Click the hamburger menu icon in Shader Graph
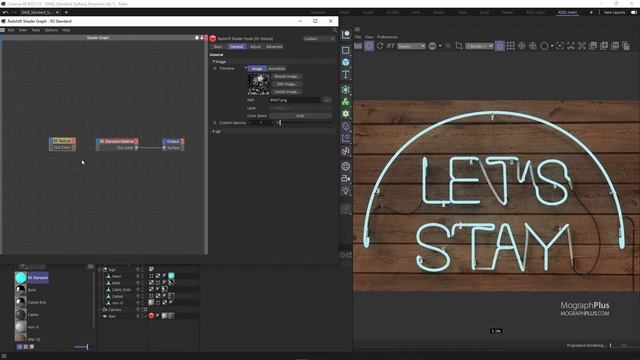Image resolution: width=640 pixels, height=360 pixels. pyautogui.click(x=2, y=30)
